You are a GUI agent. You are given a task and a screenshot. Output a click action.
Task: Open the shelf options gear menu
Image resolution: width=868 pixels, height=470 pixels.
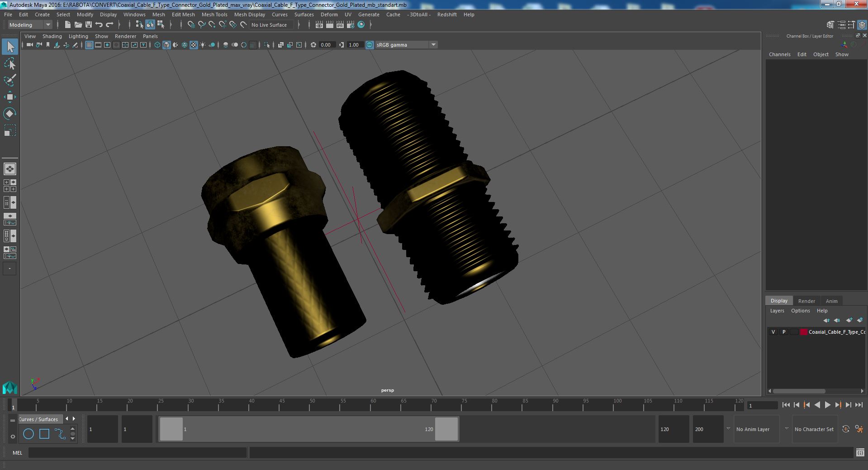click(13, 436)
